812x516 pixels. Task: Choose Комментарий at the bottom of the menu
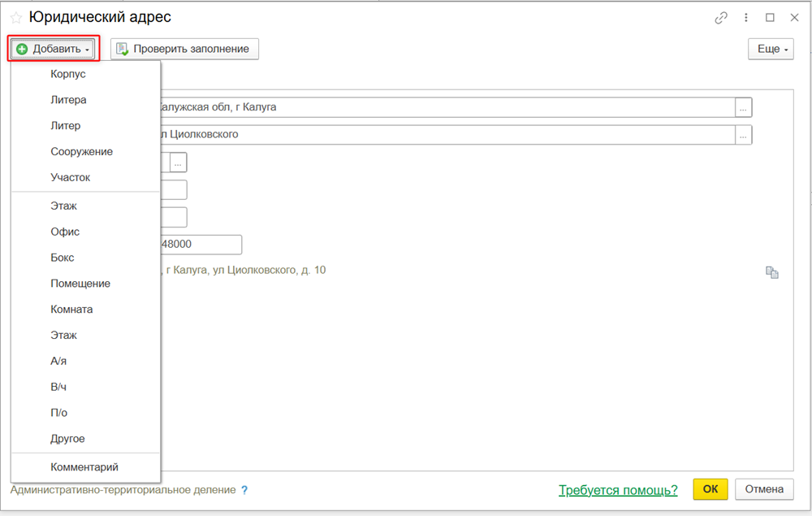[x=84, y=467]
